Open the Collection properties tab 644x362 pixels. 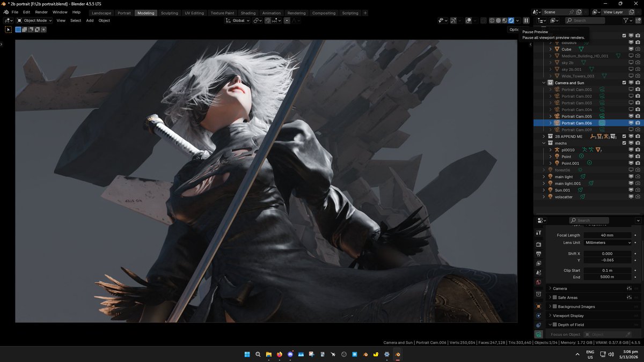coord(538,294)
